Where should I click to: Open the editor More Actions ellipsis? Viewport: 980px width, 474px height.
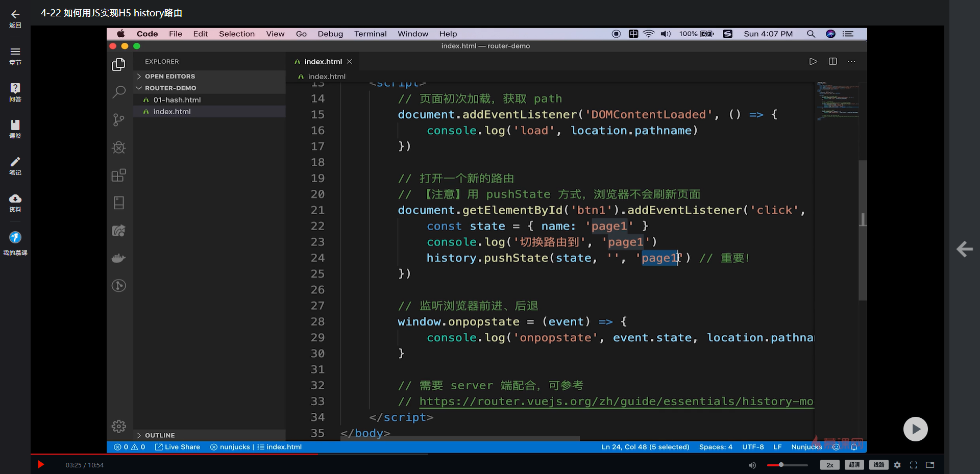pos(851,61)
